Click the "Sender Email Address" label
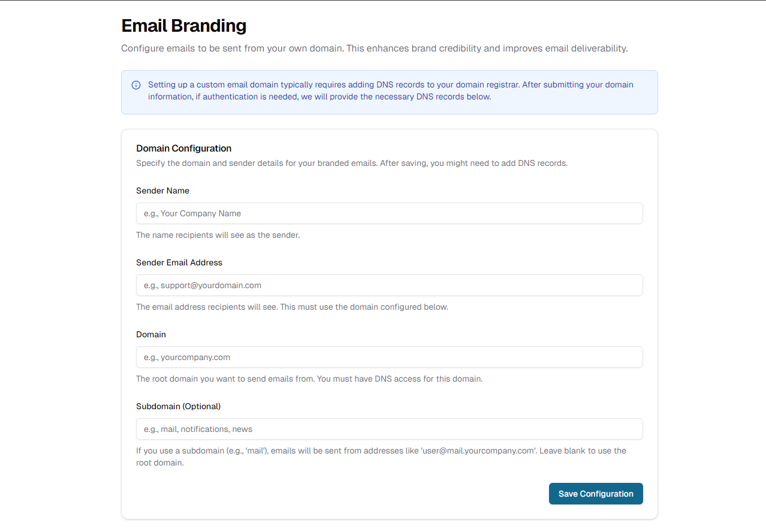Image resolution: width=766 pixels, height=532 pixels. (179, 262)
